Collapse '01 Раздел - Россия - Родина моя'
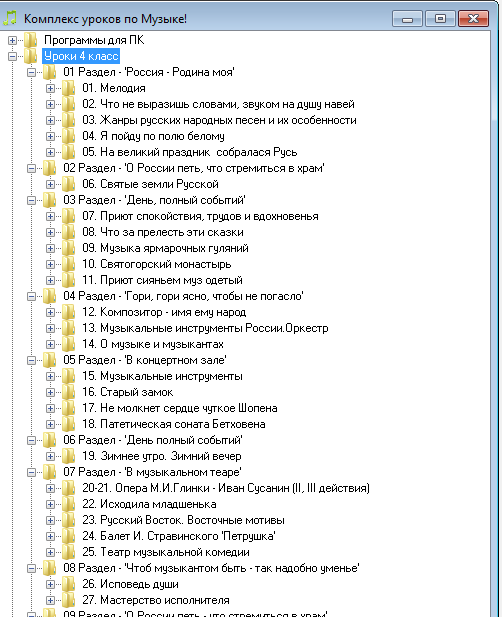The image size is (502, 617). pos(31,72)
